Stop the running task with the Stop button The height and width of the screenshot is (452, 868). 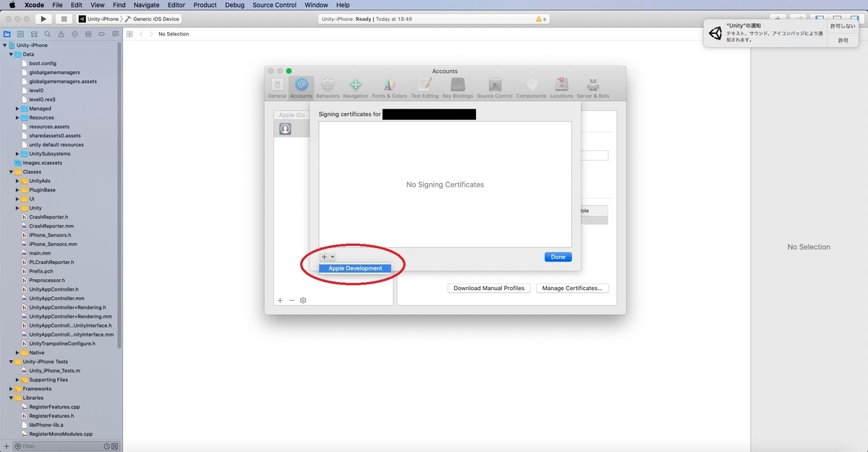64,19
